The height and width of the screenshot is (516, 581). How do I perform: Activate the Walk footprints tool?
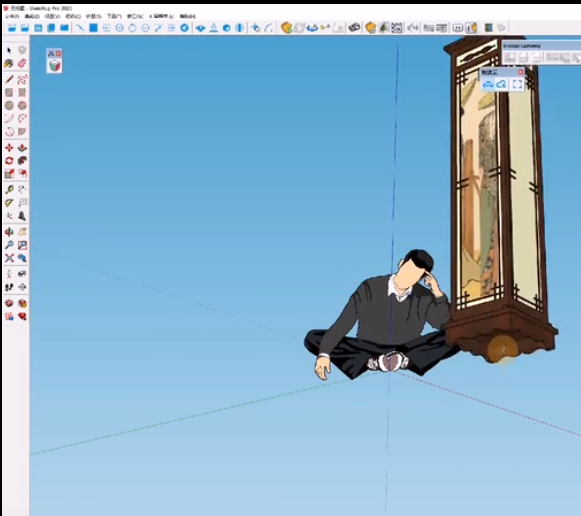pyautogui.click(x=9, y=287)
